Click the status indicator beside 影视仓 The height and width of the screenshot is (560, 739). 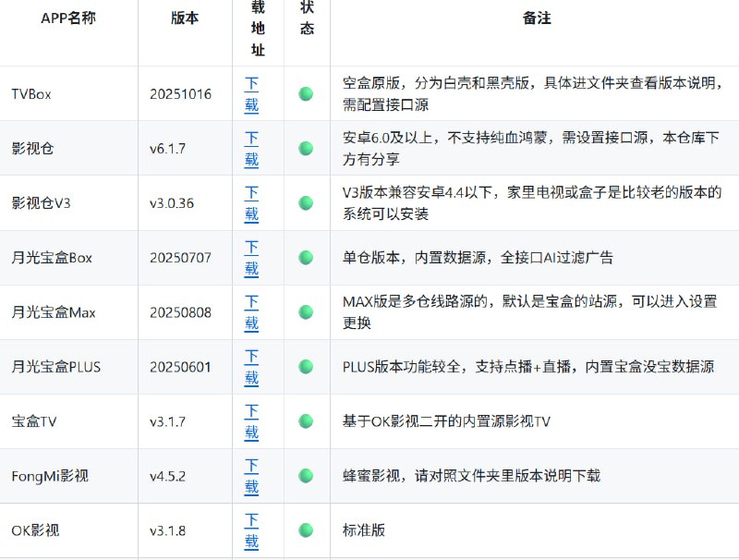click(305, 148)
